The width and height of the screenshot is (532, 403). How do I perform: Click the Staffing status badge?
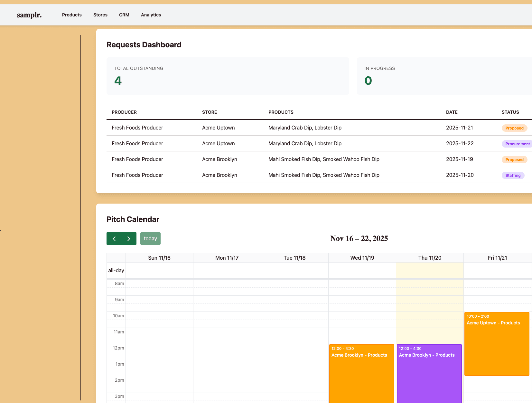click(513, 176)
